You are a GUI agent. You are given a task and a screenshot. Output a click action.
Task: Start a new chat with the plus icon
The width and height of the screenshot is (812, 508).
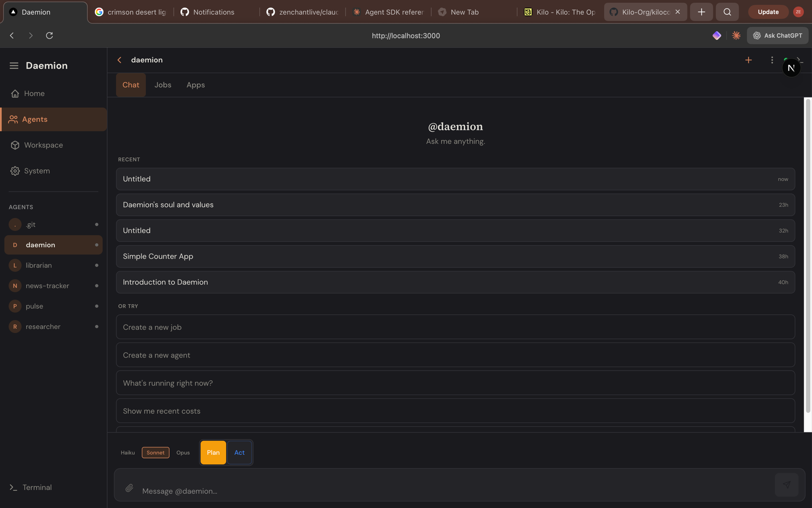[x=748, y=60]
